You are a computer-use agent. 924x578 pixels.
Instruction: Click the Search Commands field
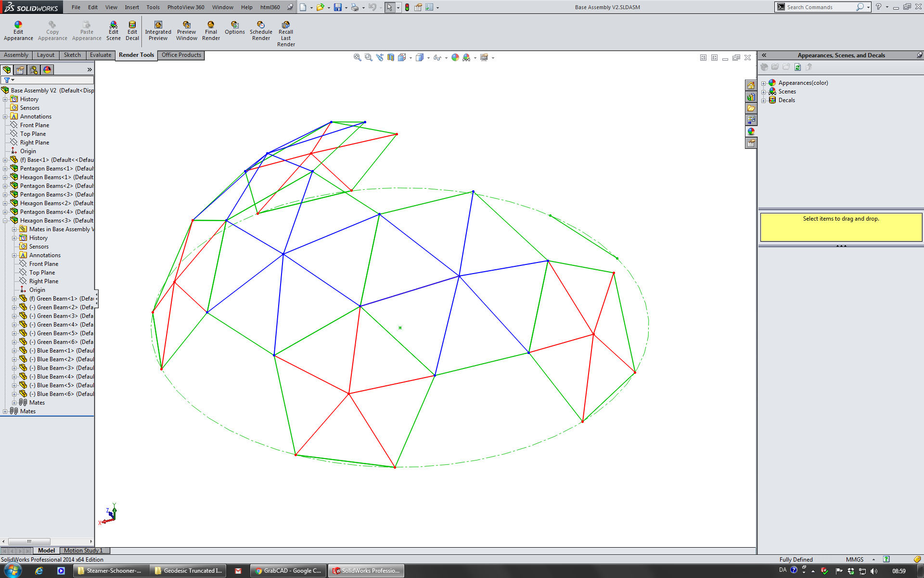818,7
